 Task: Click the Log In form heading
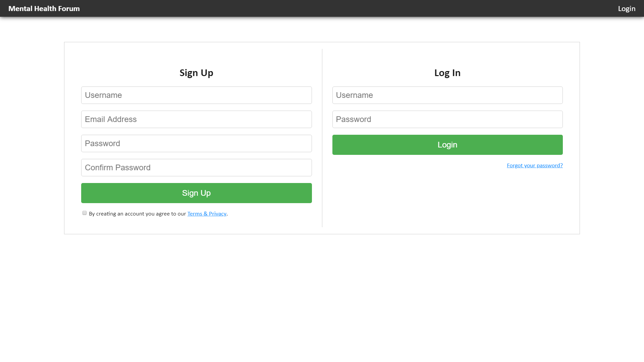click(447, 73)
